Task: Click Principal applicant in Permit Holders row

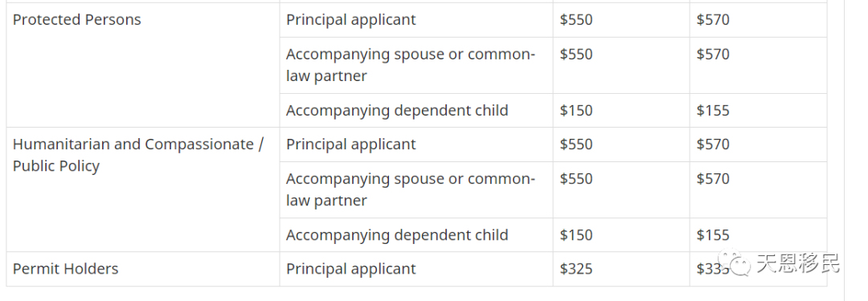Action: click(x=351, y=269)
